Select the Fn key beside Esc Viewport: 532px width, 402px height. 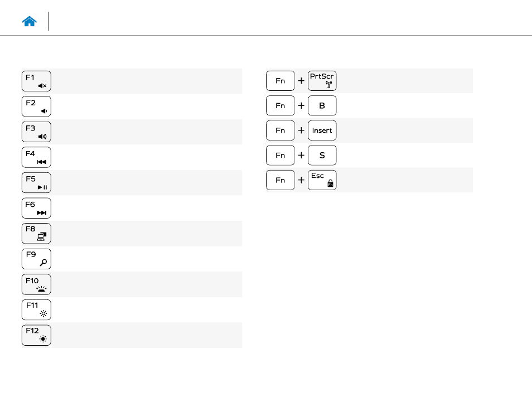point(280,180)
